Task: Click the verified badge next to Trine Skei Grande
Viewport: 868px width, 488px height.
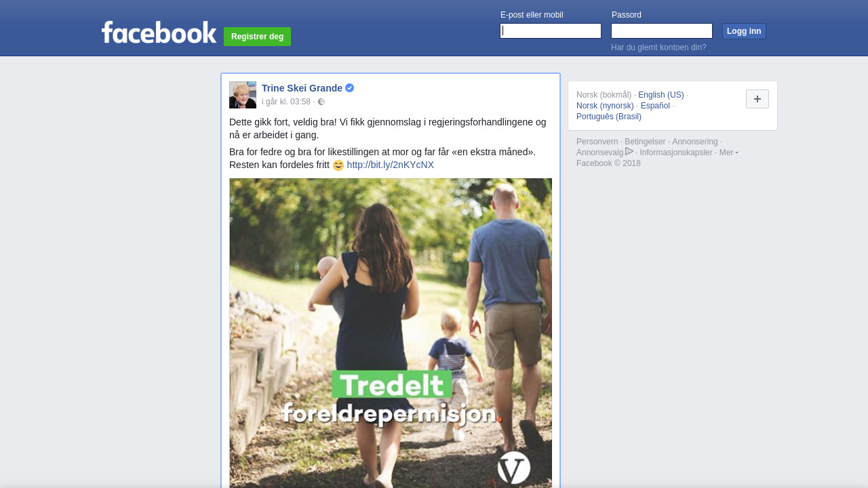Action: 349,88
